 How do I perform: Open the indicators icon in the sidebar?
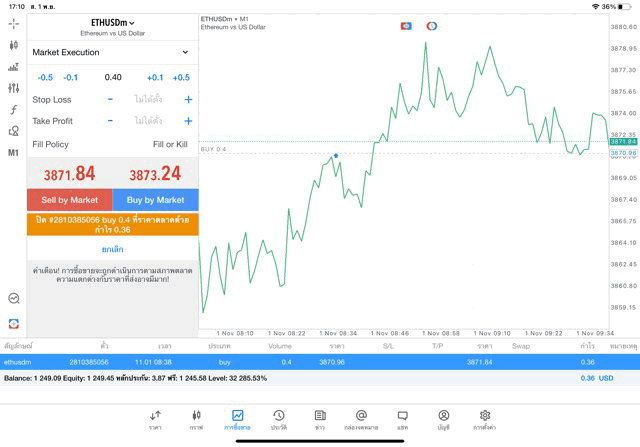point(13,67)
